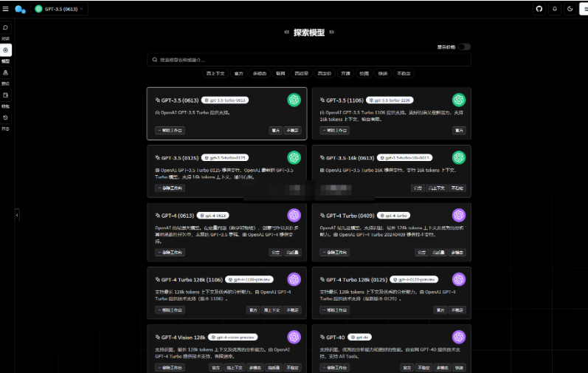Image resolution: width=588 pixels, height=373 pixels.
Task: Click the purple logo on GPT-4 Turbo 128k (0125)
Action: pos(459,279)
